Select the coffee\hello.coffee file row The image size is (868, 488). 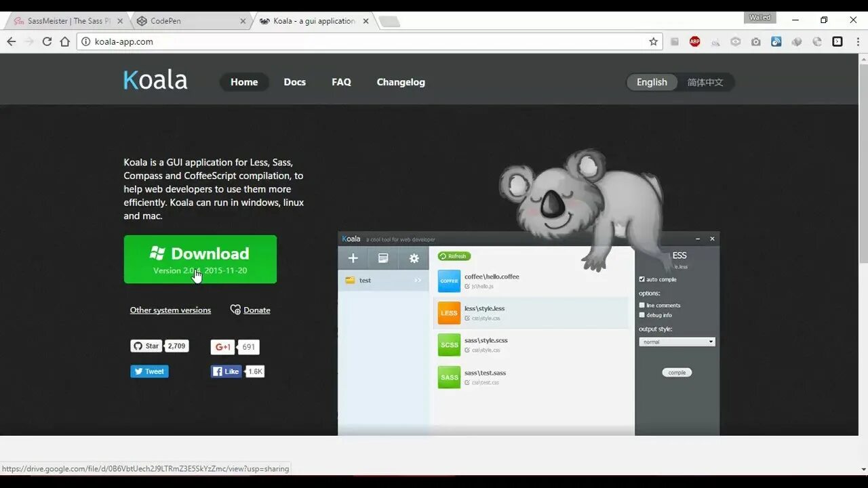click(x=531, y=281)
